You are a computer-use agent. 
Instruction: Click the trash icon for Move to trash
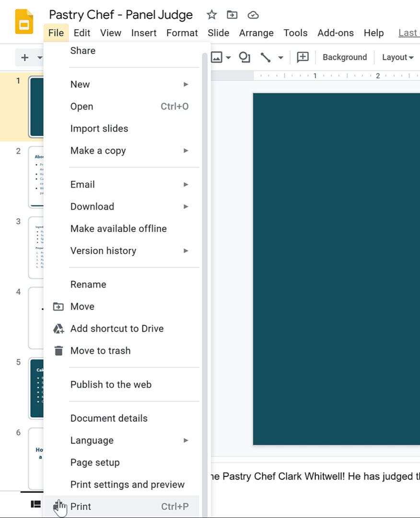point(58,351)
